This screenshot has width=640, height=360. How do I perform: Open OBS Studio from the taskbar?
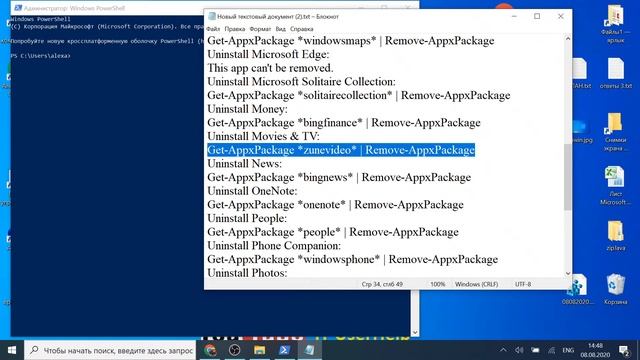(x=235, y=350)
